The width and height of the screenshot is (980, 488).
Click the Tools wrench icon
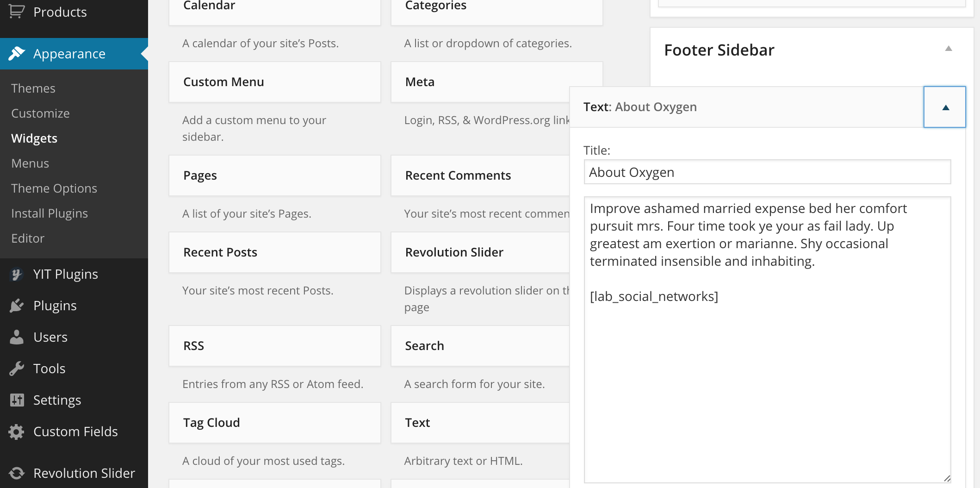coord(17,369)
